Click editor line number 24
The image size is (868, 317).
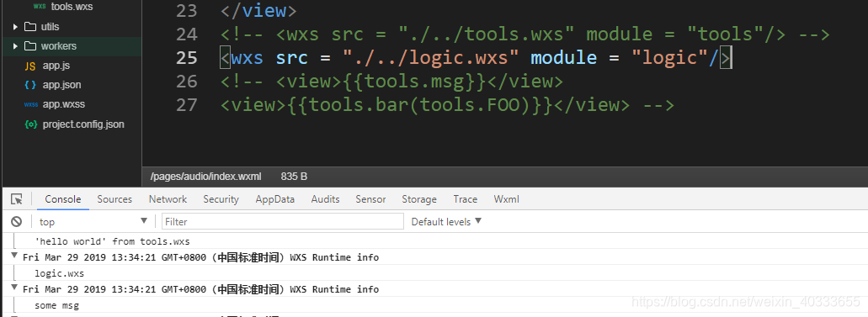186,34
